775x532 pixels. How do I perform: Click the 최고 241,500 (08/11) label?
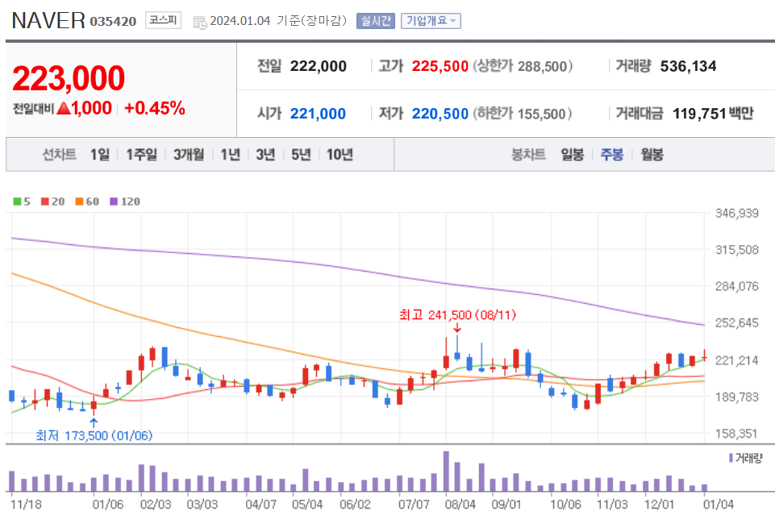(x=458, y=314)
